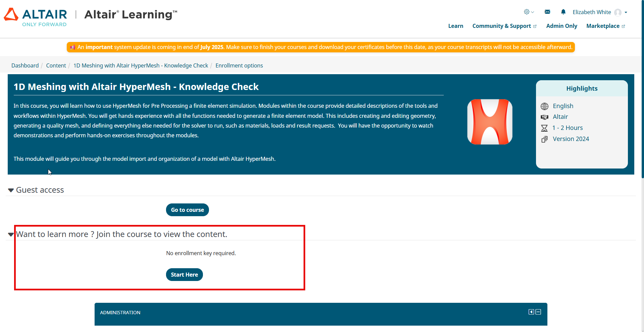
Task: Open the messages envelope icon
Action: click(x=547, y=12)
